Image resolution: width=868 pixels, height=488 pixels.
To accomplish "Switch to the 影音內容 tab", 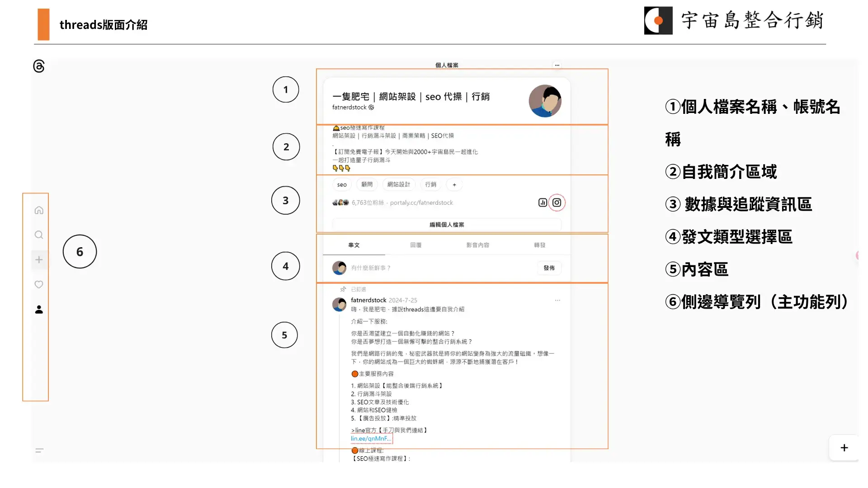I will pos(477,245).
